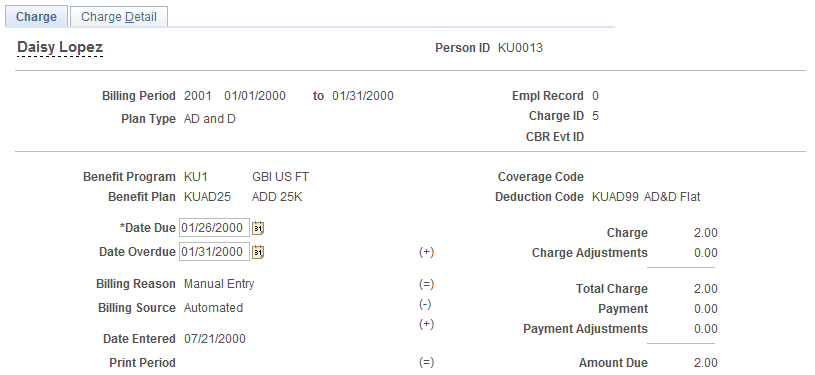
Task: Click Benefit Program code KU1
Action: pos(195,177)
